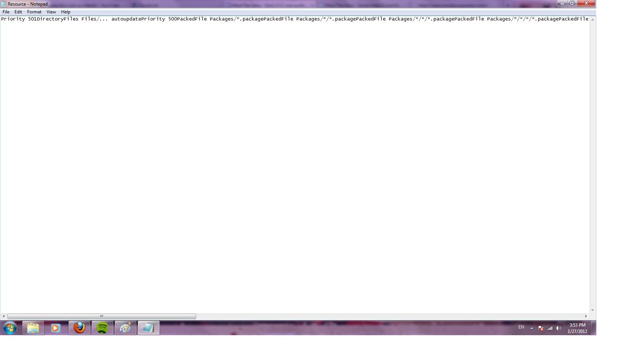Click the horizontal scrollbar left arrow
This screenshot has height=362, width=644.
(x=4, y=316)
